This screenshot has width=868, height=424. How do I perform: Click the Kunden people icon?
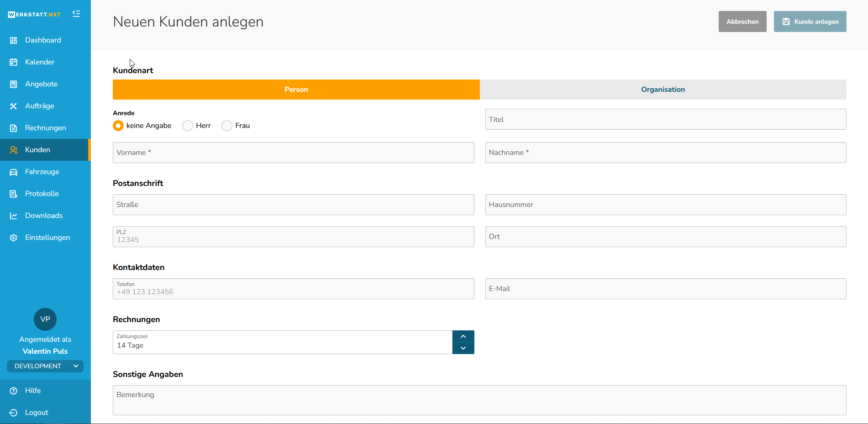point(14,150)
